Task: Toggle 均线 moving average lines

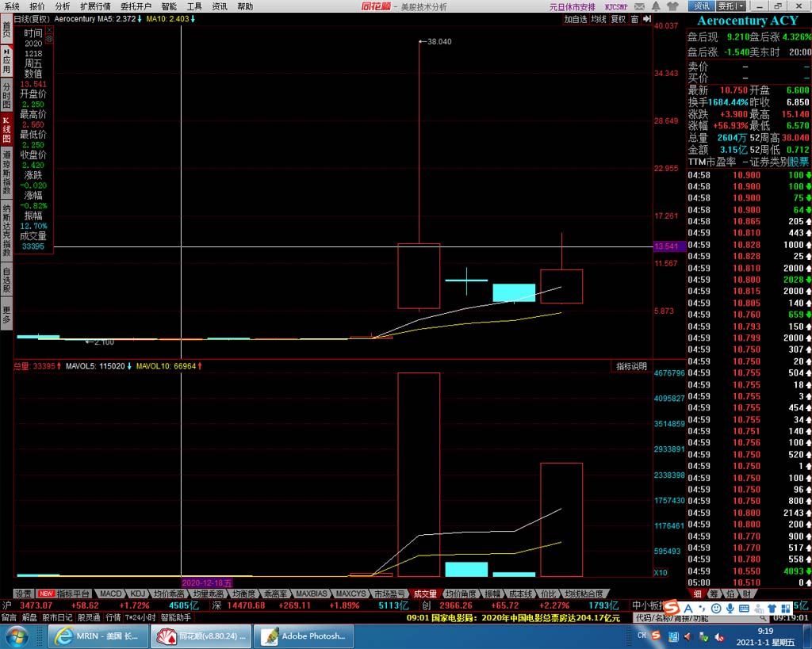Action: point(599,19)
